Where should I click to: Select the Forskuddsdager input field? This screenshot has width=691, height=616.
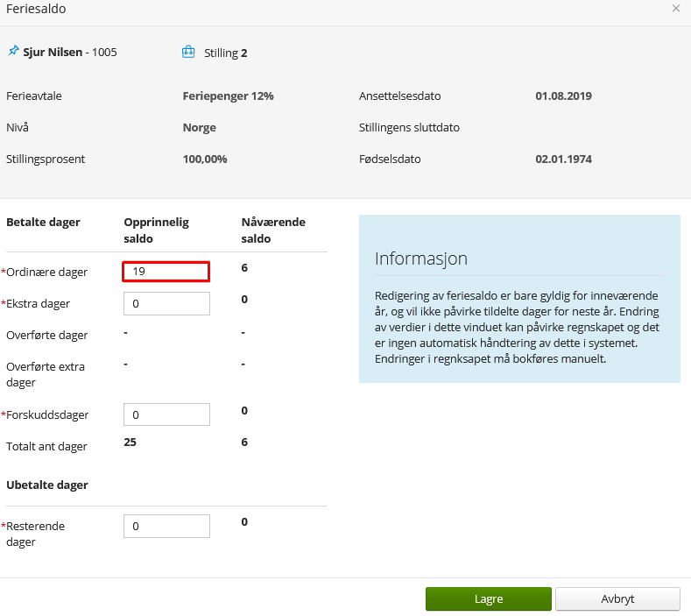(x=166, y=414)
